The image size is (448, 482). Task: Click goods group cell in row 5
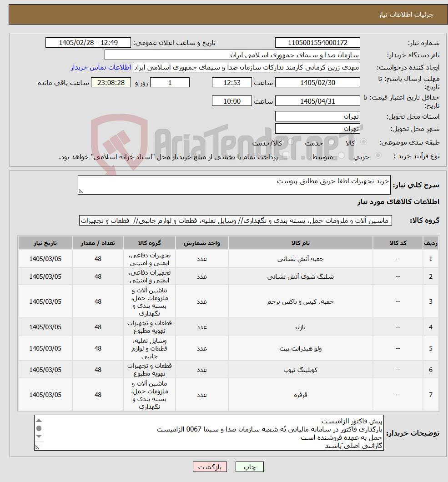point(150,349)
